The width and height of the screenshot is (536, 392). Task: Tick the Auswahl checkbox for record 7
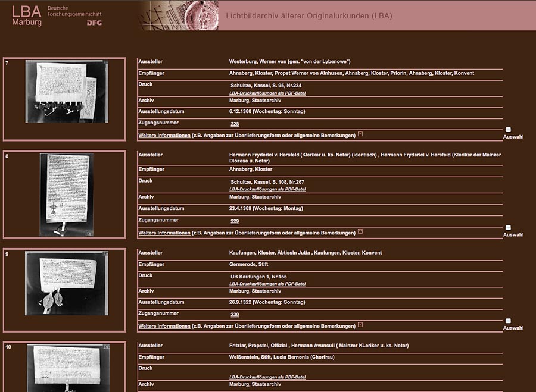coord(509,130)
